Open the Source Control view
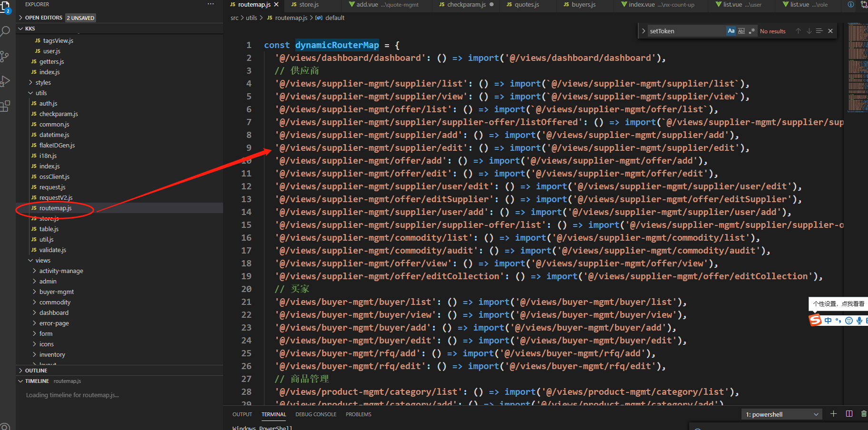The width and height of the screenshot is (868, 430). click(x=5, y=57)
